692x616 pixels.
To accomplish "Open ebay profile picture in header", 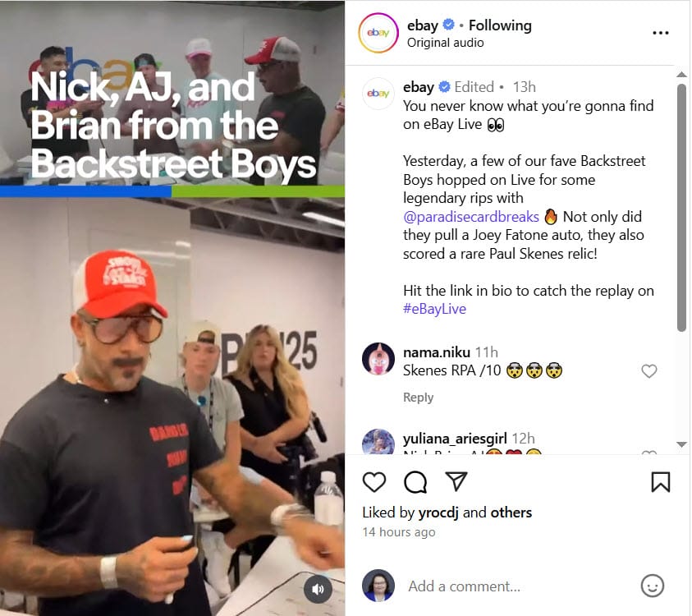I will click(378, 33).
